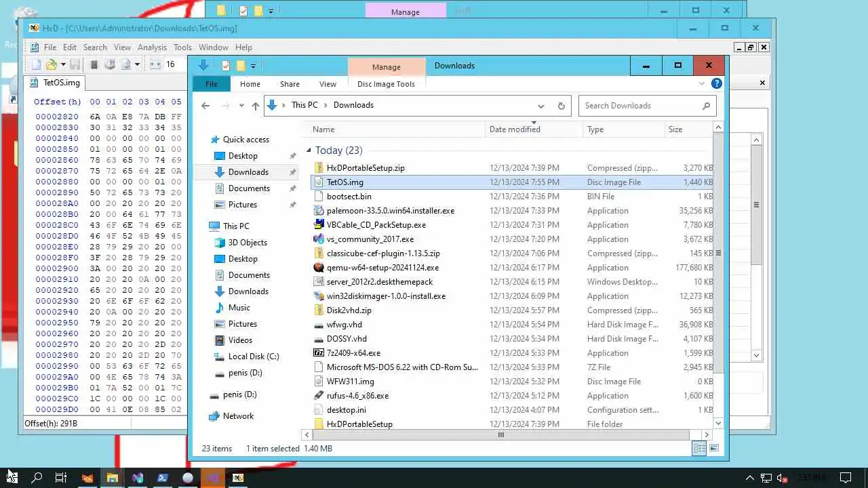Viewport: 868px width, 488px height.
Task: Switch Explorer to details view layout
Action: [699, 449]
